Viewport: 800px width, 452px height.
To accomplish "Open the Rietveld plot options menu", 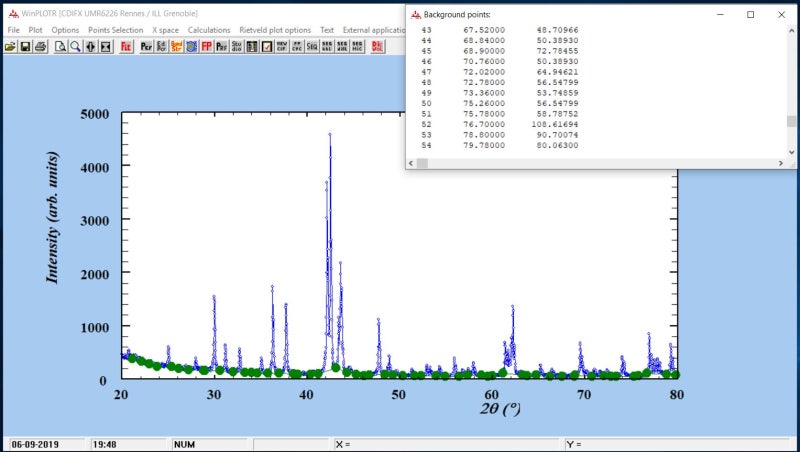I will click(x=275, y=30).
